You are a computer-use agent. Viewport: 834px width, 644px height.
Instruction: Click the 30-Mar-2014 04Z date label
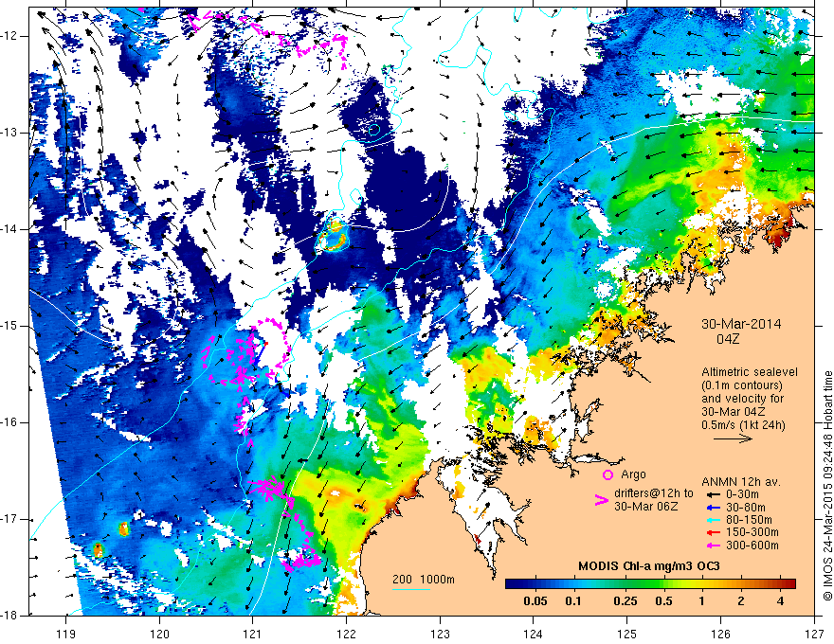(x=741, y=331)
